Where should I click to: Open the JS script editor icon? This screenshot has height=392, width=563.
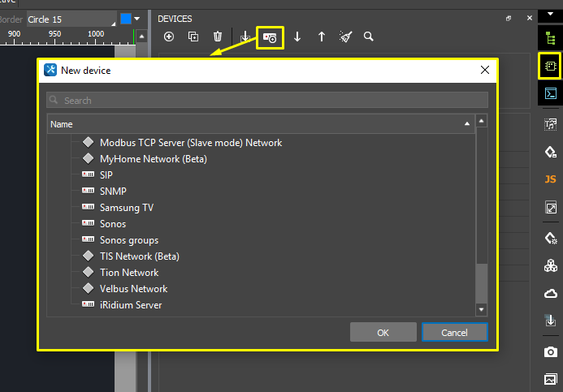coord(551,179)
